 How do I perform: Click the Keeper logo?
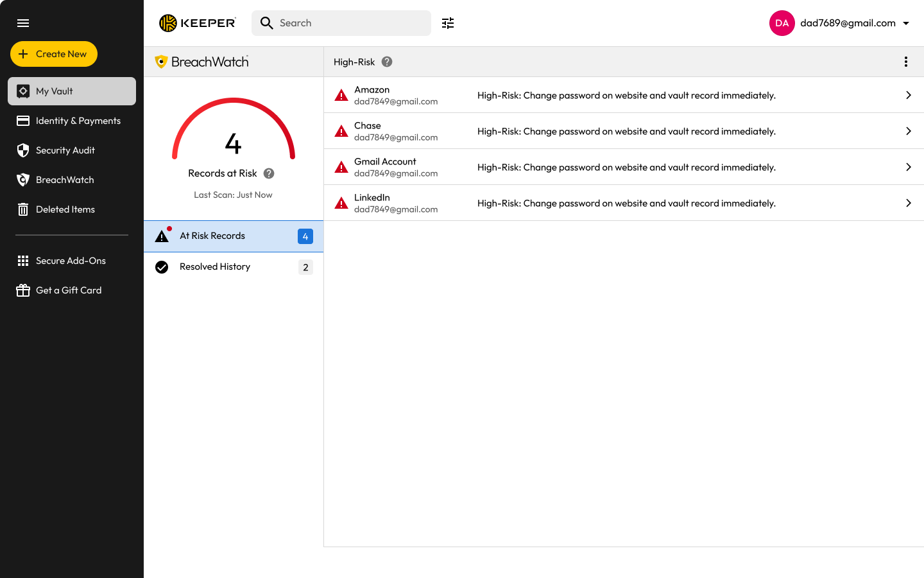(197, 22)
